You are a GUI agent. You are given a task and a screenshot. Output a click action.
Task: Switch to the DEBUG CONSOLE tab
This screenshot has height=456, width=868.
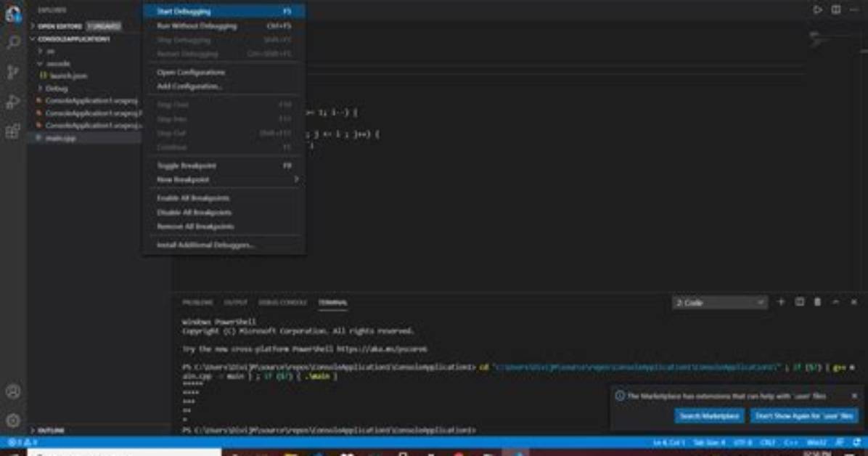point(282,303)
